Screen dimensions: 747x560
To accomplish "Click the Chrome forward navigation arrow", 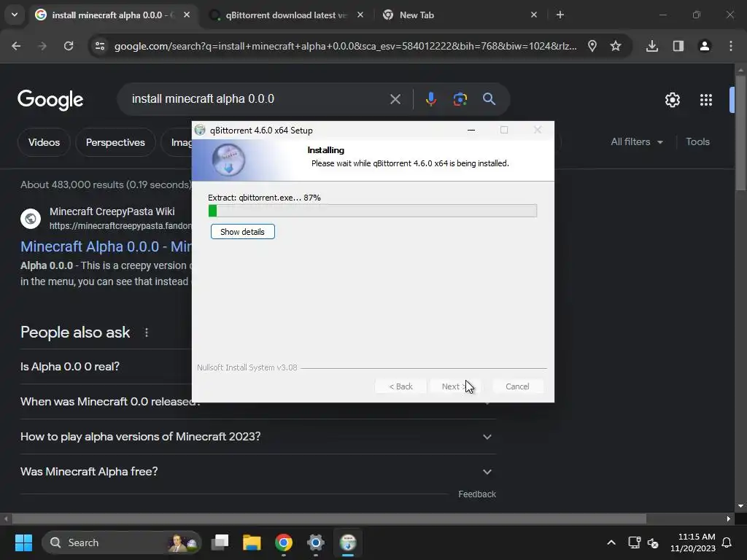I will coord(42,46).
